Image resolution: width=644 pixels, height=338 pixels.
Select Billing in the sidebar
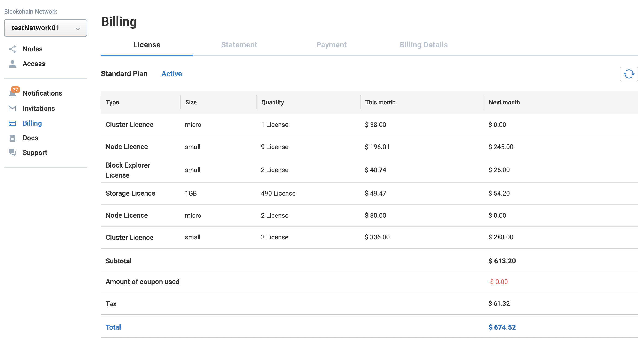(x=32, y=123)
